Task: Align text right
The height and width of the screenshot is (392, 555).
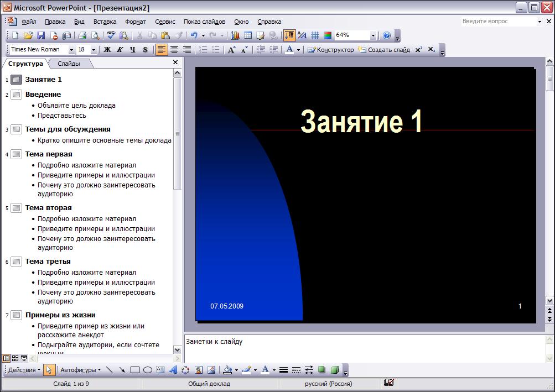Action: tap(186, 50)
